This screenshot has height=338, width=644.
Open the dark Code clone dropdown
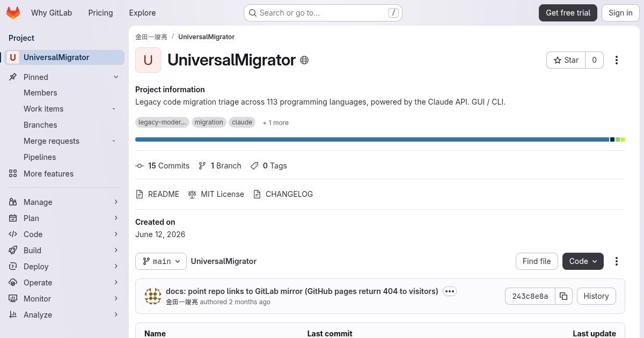(583, 261)
